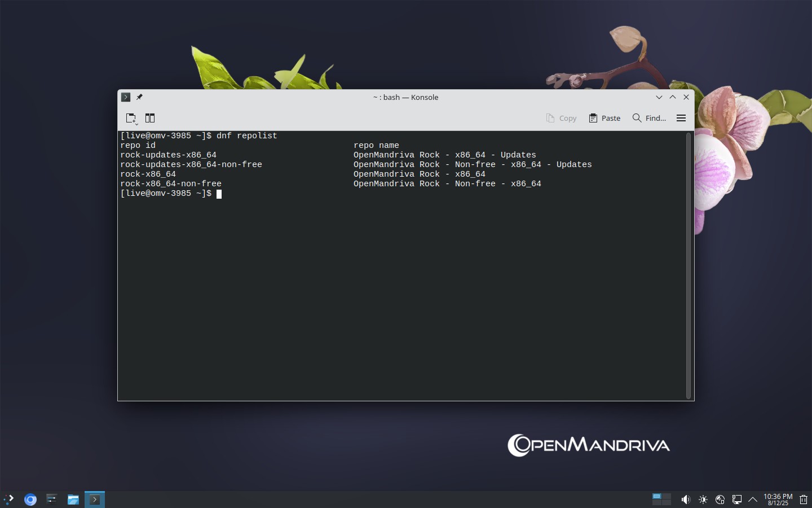Viewport: 812px width, 508px height.
Task: Expand the hidden system tray icons
Action: pos(753,500)
